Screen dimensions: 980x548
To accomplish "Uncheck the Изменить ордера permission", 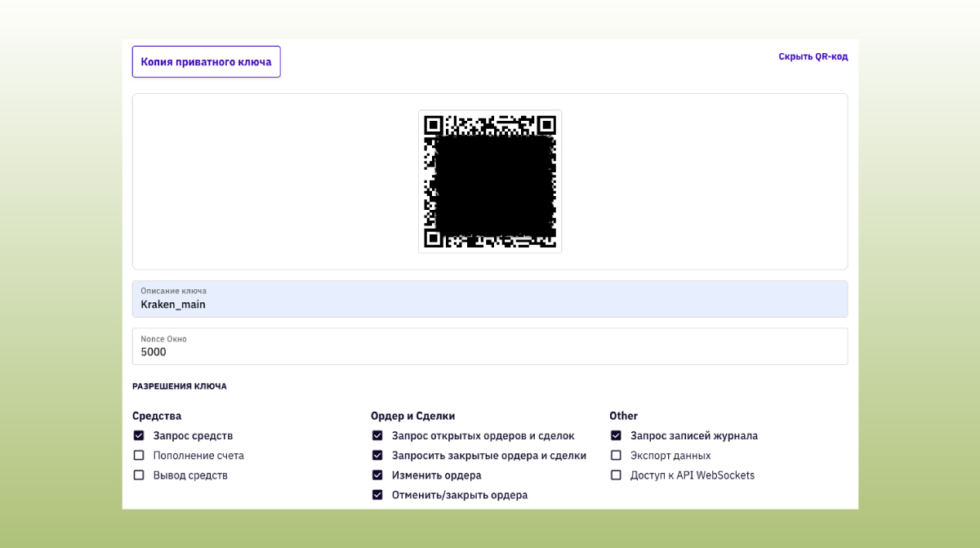I will (x=377, y=474).
